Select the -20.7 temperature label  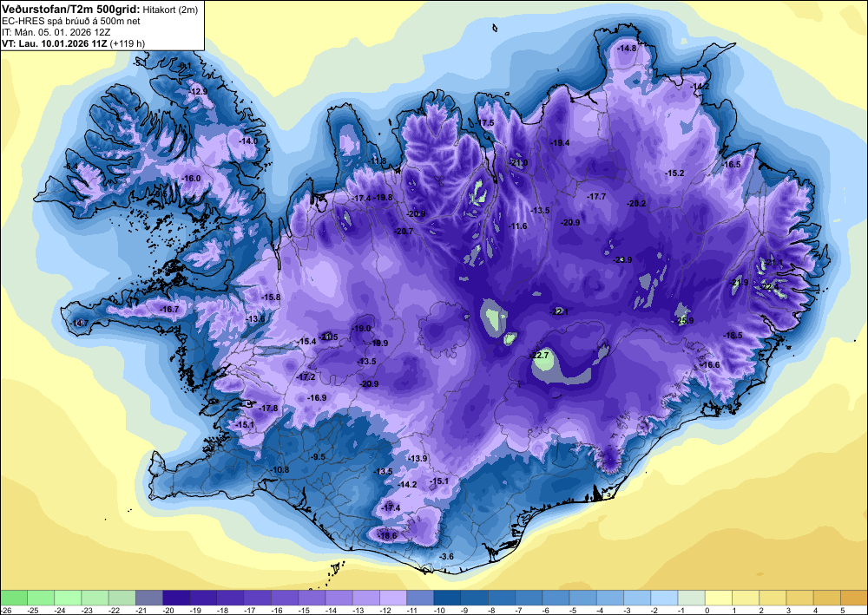pyautogui.click(x=404, y=232)
